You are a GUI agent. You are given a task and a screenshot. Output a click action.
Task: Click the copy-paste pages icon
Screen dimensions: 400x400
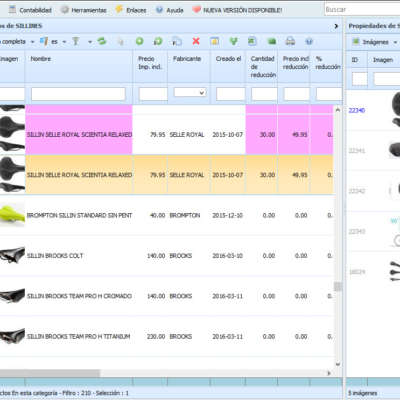(x=177, y=42)
